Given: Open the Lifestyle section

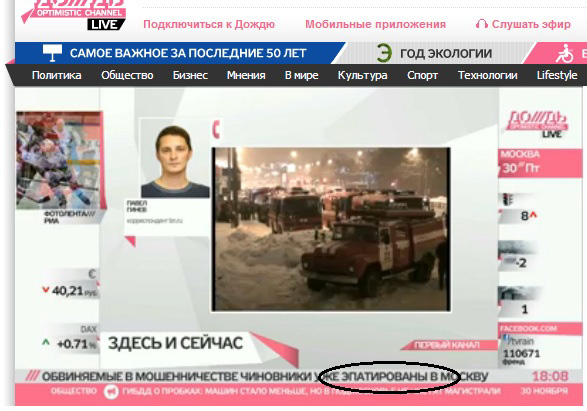Looking at the screenshot, I should pos(557,75).
